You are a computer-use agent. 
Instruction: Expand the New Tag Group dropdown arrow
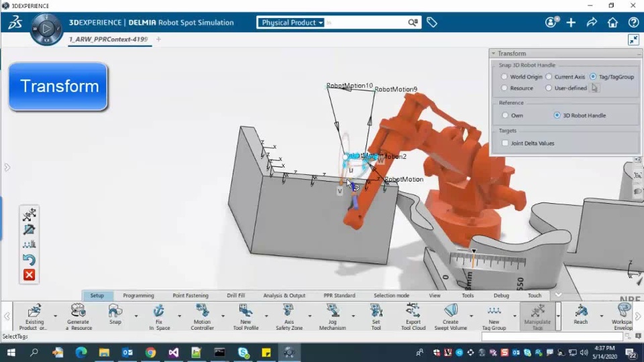[515, 316]
